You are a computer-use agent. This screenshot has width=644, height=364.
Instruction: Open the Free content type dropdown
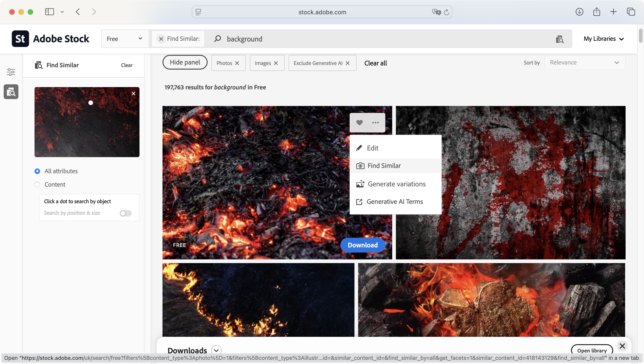click(125, 39)
